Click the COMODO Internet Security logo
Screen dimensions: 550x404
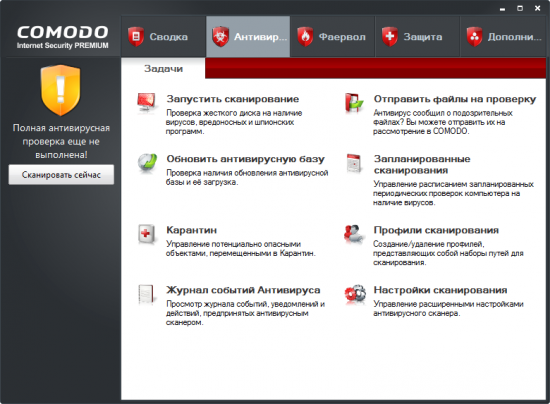pos(62,36)
